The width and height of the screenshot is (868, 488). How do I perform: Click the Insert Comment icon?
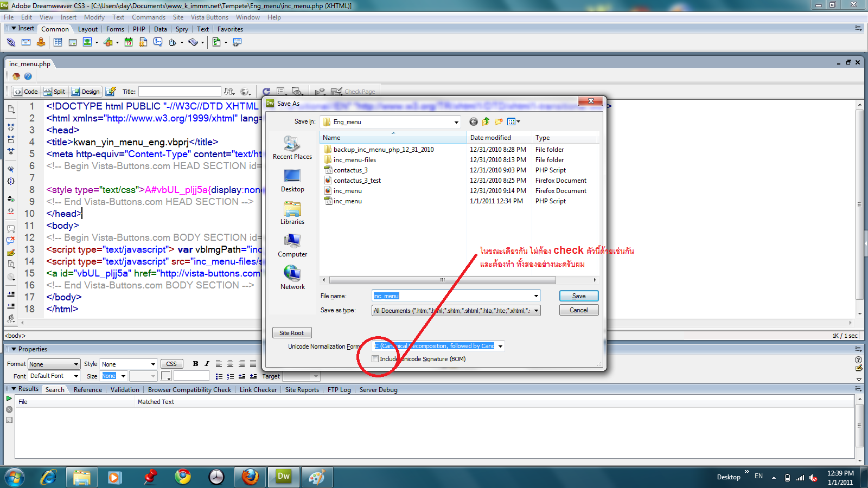coord(158,42)
